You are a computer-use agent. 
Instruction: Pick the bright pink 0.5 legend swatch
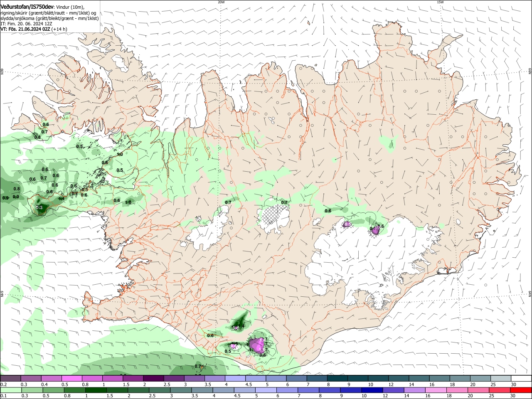(71, 379)
